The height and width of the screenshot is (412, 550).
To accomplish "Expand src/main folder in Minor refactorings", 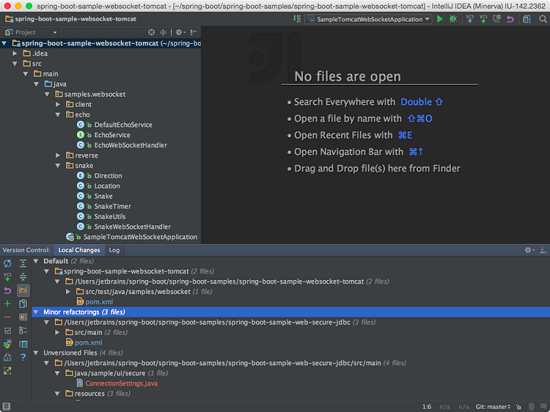I will [x=57, y=332].
